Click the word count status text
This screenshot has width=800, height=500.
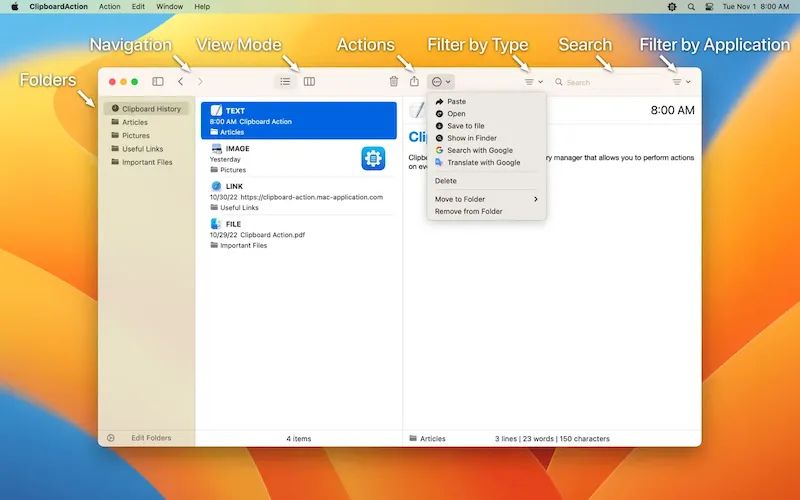tap(552, 438)
